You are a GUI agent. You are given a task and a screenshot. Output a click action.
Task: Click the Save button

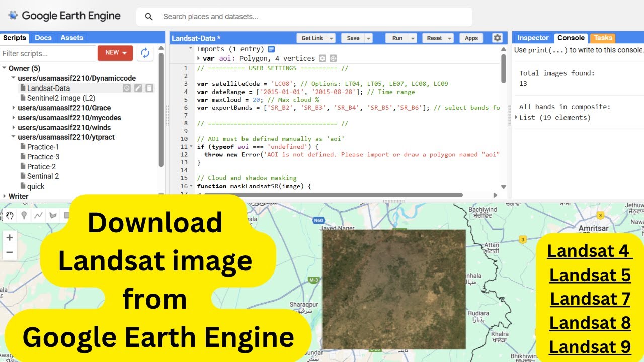point(353,38)
